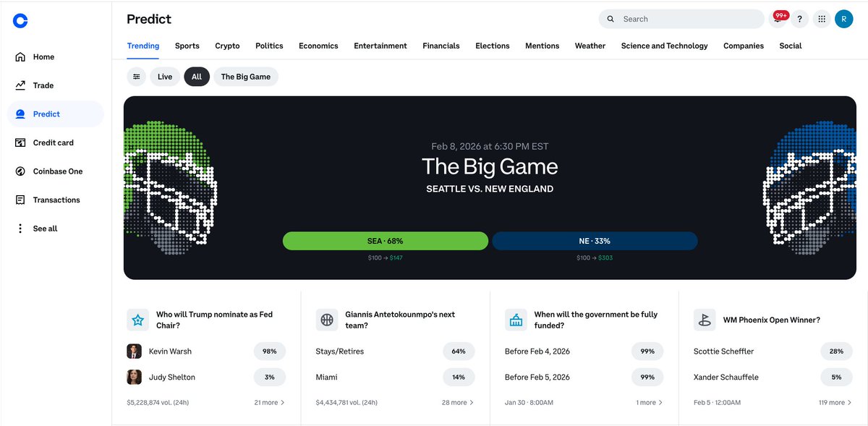
Task: Click the Coinbase One icon in sidebar
Action: (x=20, y=171)
